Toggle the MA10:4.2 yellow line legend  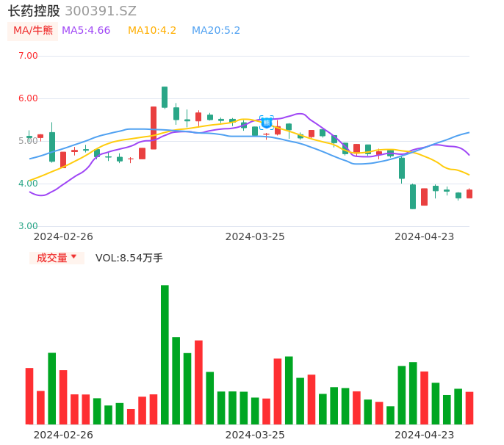pyautogui.click(x=152, y=31)
